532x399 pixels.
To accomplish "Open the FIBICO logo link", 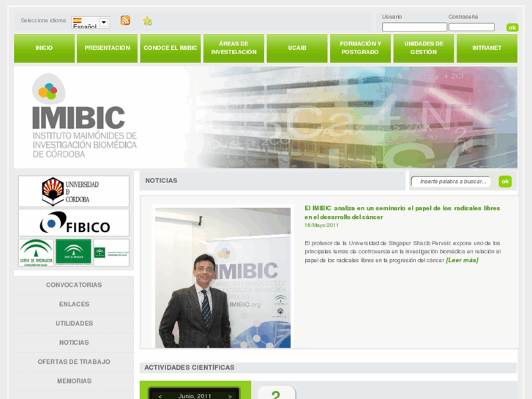I will 74,223.
